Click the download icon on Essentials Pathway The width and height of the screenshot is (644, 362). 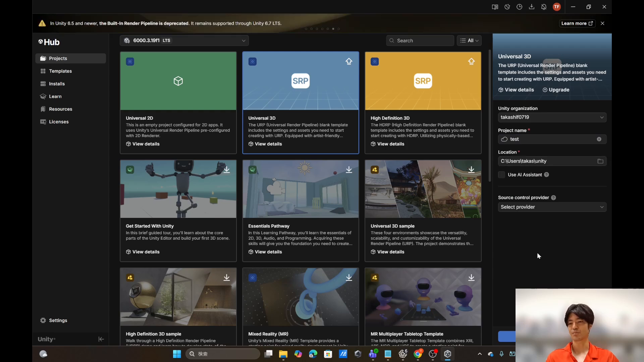(349, 170)
